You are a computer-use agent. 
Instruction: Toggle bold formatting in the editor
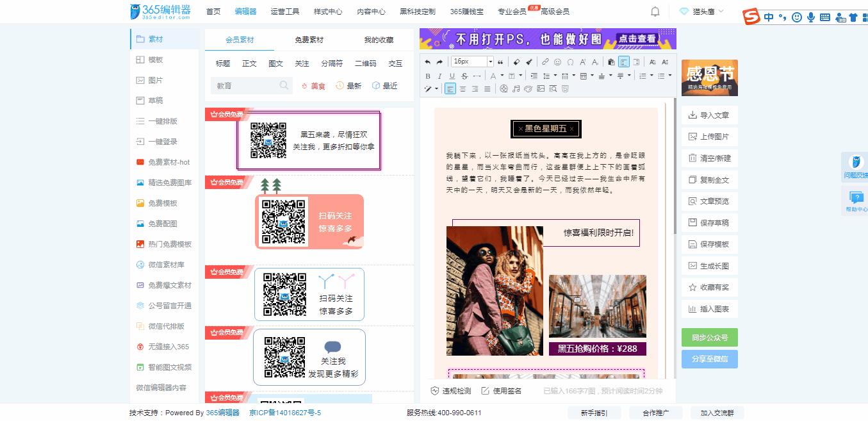[428, 76]
